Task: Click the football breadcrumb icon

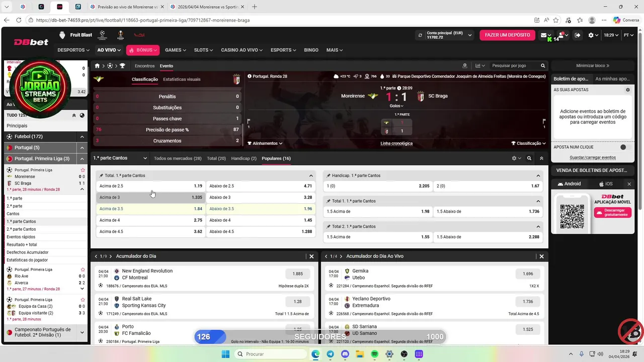Action: pyautogui.click(x=110, y=66)
